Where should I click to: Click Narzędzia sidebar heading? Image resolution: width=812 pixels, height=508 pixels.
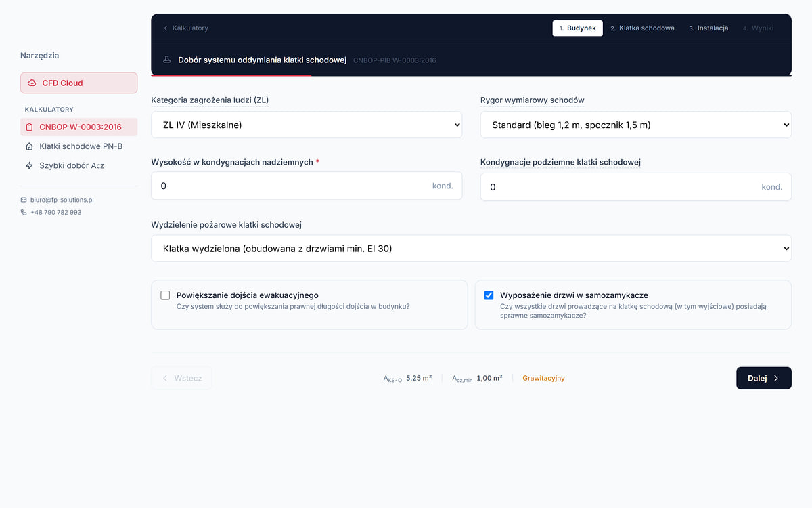39,56
